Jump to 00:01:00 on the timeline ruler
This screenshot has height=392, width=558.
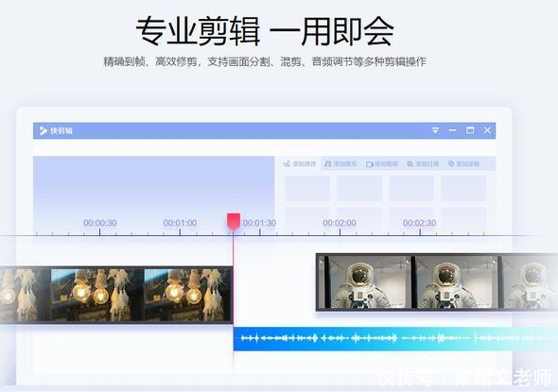tap(180, 223)
